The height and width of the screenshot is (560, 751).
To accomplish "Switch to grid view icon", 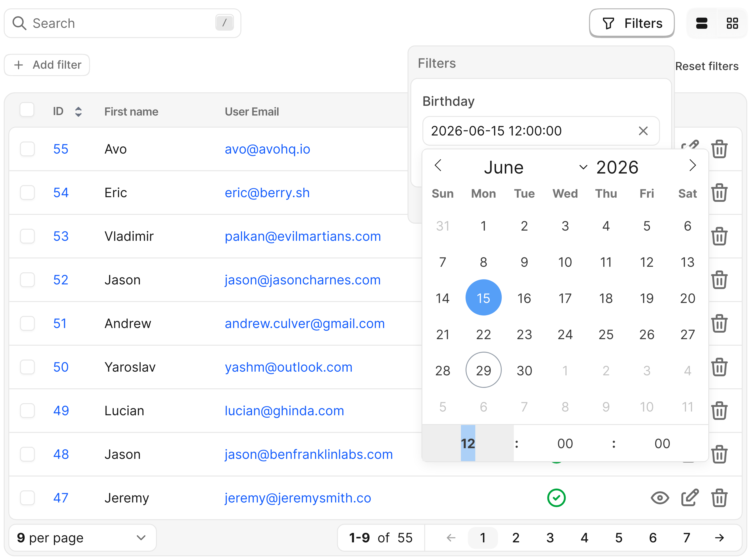I will [732, 23].
